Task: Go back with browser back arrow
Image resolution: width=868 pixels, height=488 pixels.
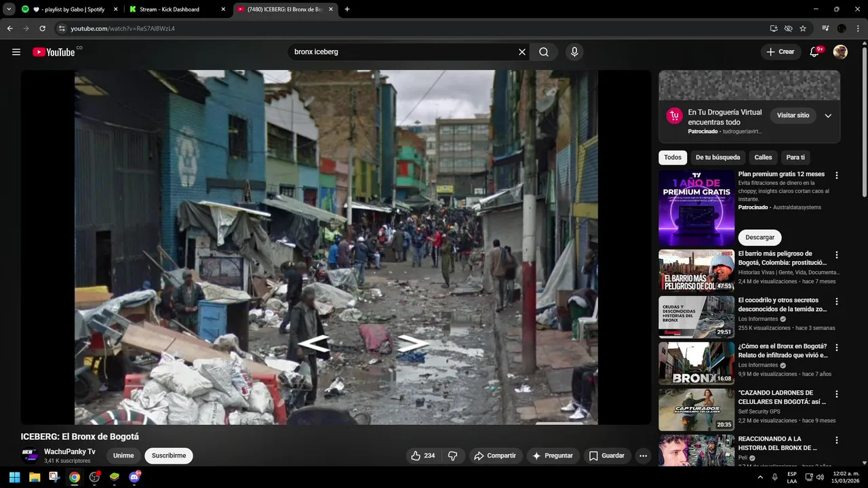Action: pos(9,28)
